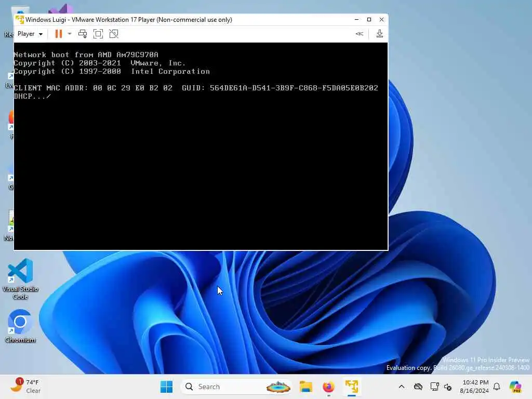Click inside the VM console screen

tap(201, 146)
